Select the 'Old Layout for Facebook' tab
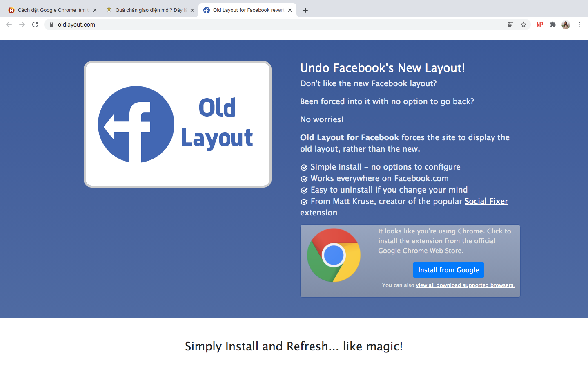588x368 pixels. pyautogui.click(x=247, y=10)
